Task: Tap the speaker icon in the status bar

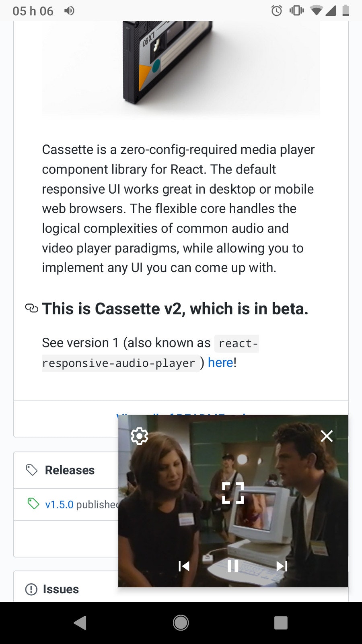Action: (69, 11)
